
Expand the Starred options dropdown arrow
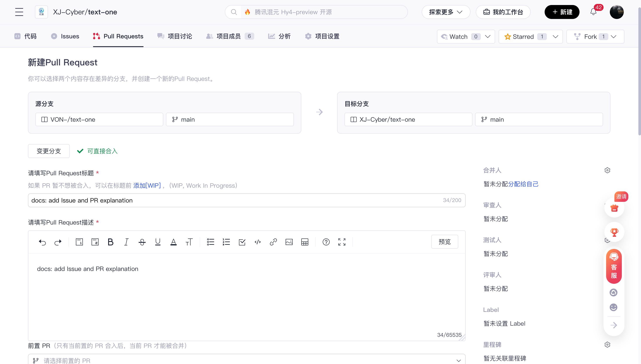click(x=556, y=36)
